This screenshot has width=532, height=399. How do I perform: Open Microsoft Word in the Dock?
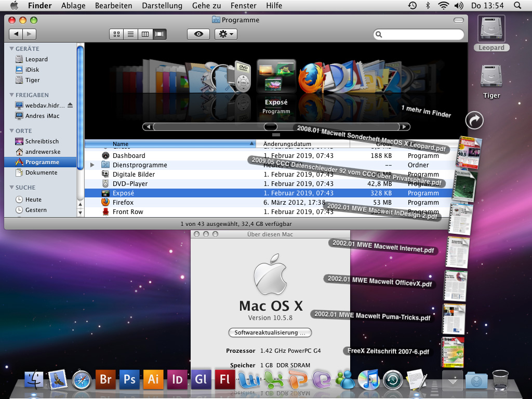(249, 379)
